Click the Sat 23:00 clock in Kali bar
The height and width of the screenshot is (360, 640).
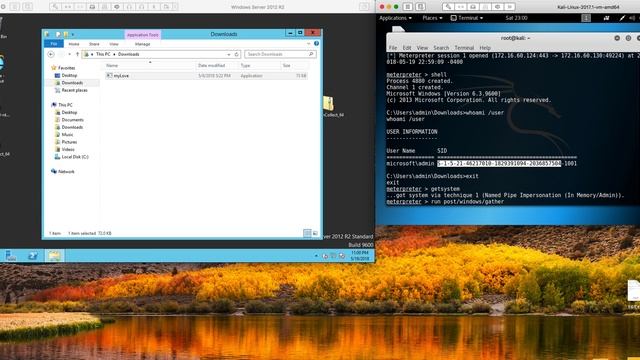516,18
